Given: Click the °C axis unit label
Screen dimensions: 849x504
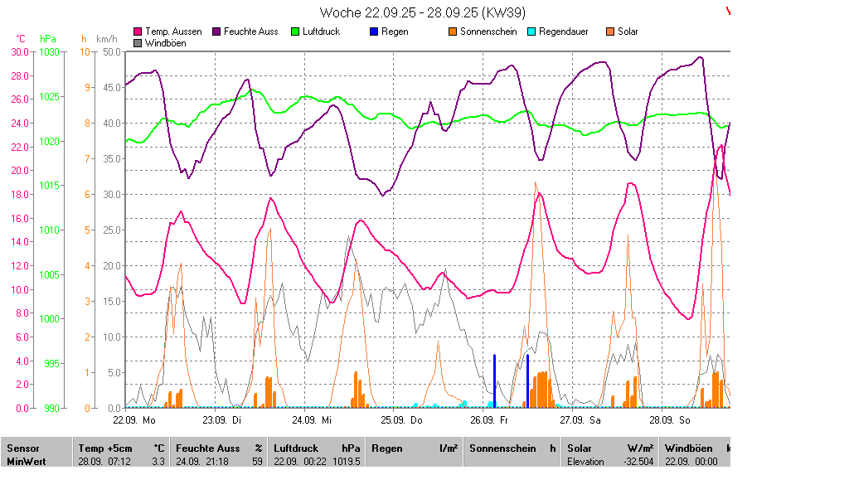Looking at the screenshot, I should click(21, 39).
